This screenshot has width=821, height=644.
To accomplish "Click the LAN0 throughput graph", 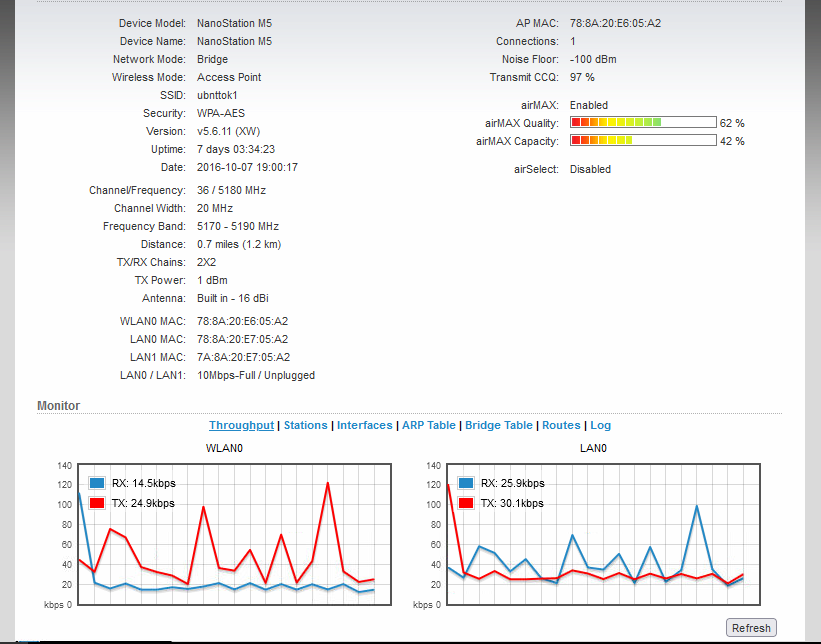I will point(603,534).
